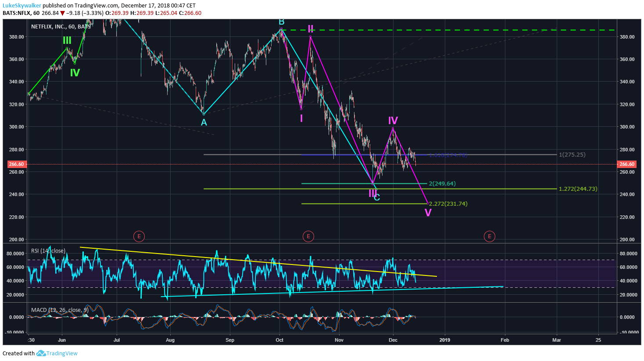Viewport: 644px width, 361px height.
Task: Click the cyan A wave label
Action: point(204,122)
